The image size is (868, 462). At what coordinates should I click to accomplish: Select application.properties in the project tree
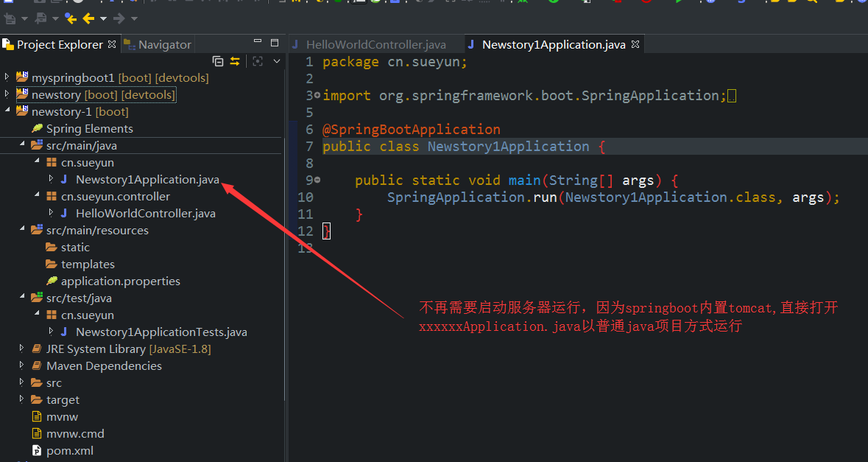pos(120,281)
